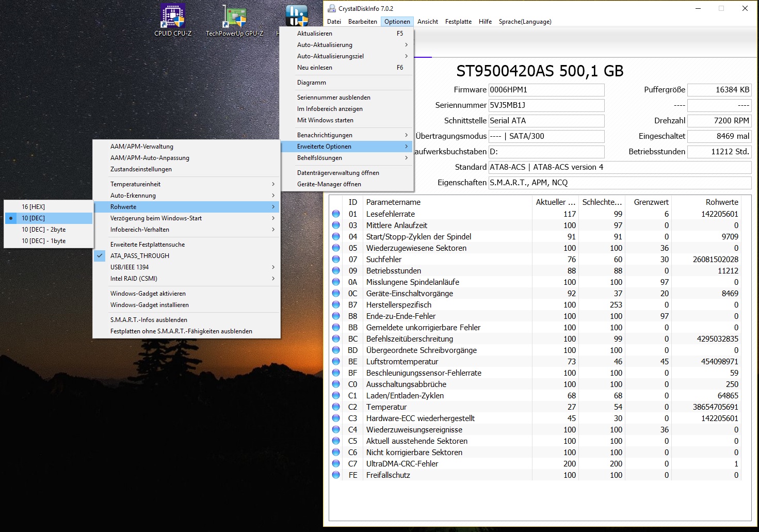
Task: Click the Firmware value field
Action: pyautogui.click(x=546, y=90)
